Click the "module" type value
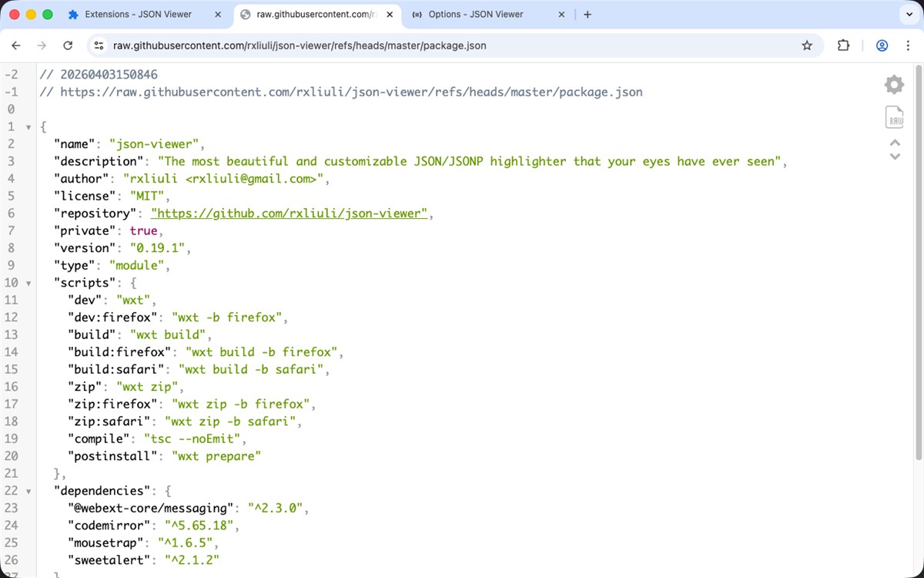The width and height of the screenshot is (924, 578). [137, 265]
